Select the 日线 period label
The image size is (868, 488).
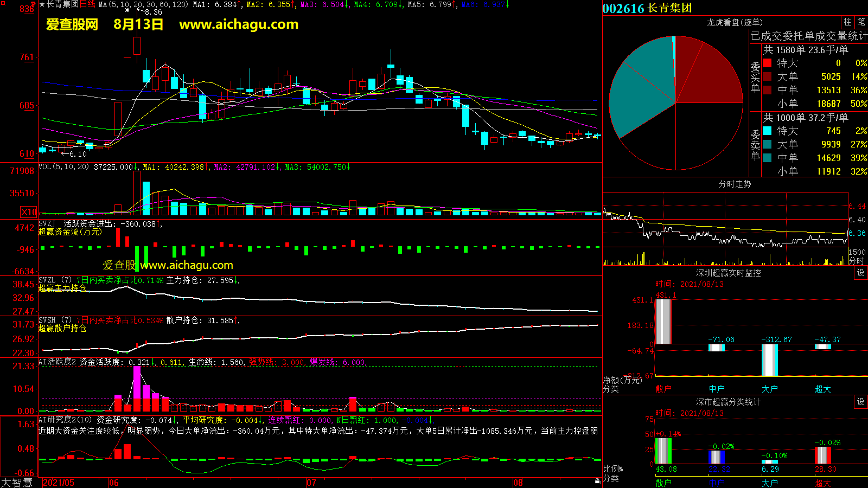coord(87,4)
